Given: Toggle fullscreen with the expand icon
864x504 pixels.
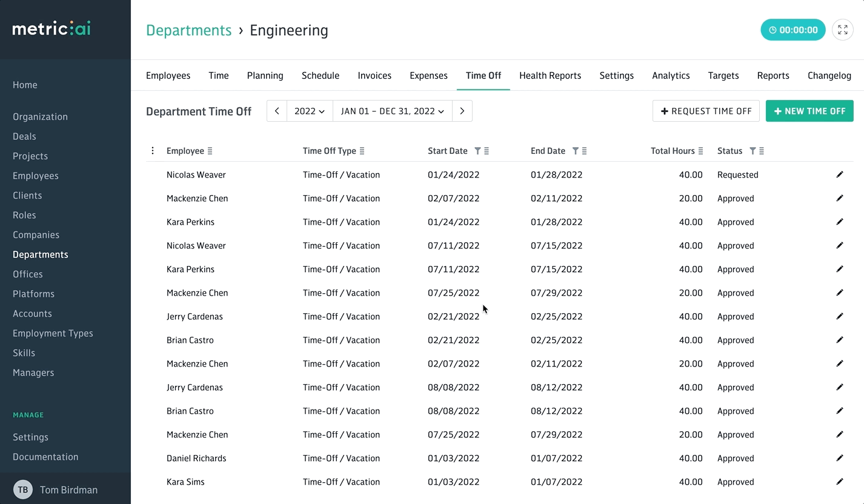Looking at the screenshot, I should click(x=843, y=30).
